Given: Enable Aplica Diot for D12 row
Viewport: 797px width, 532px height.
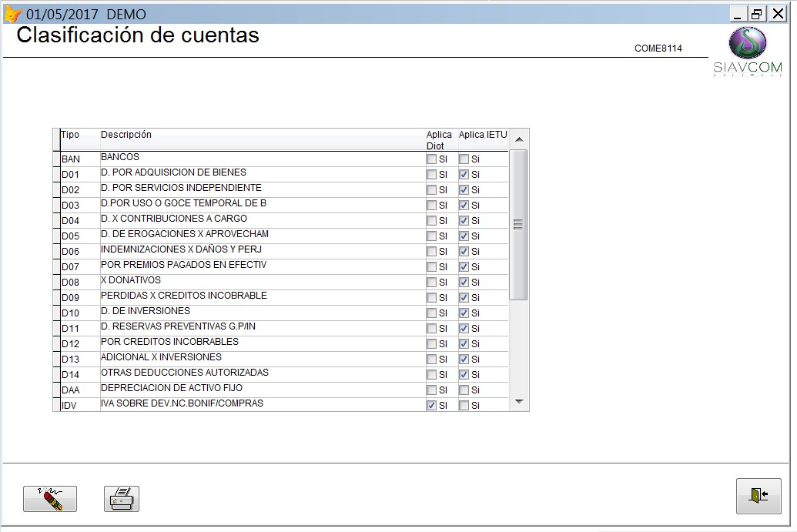Looking at the screenshot, I should [x=431, y=343].
